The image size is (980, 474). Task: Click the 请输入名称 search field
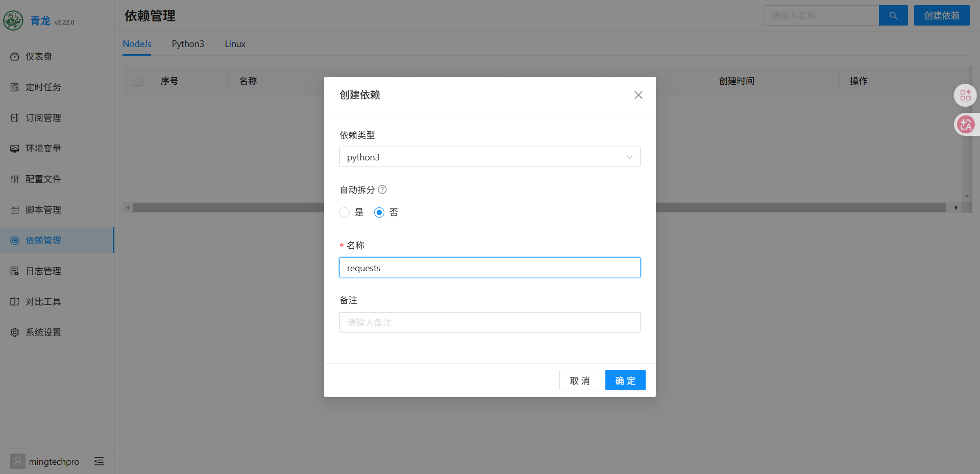point(821,15)
